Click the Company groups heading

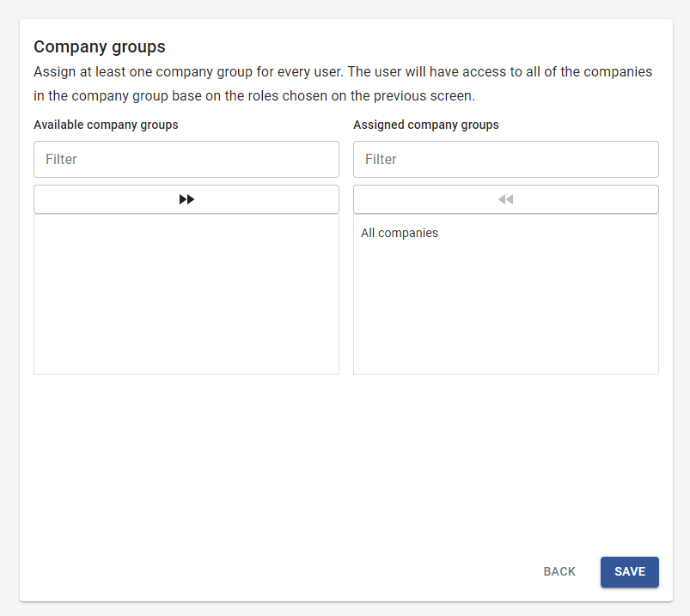coord(100,46)
